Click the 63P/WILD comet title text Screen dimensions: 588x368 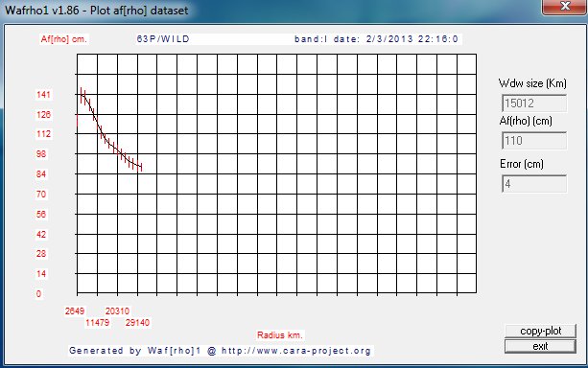pyautogui.click(x=163, y=39)
